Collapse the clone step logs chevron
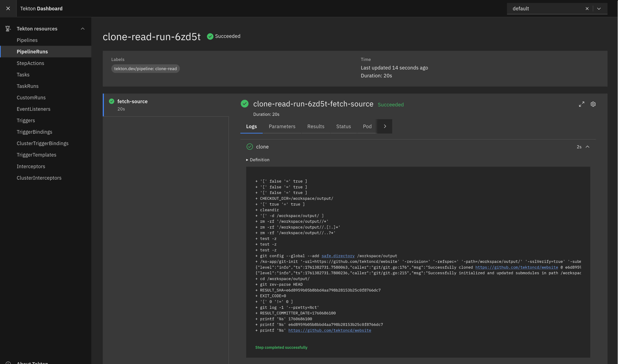618x364 pixels. pyautogui.click(x=587, y=147)
